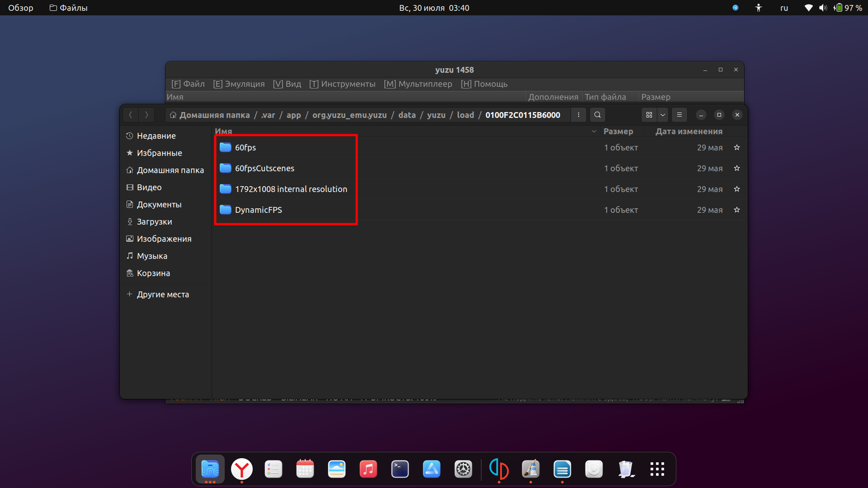Open yuzu Эмуляция menu

239,84
